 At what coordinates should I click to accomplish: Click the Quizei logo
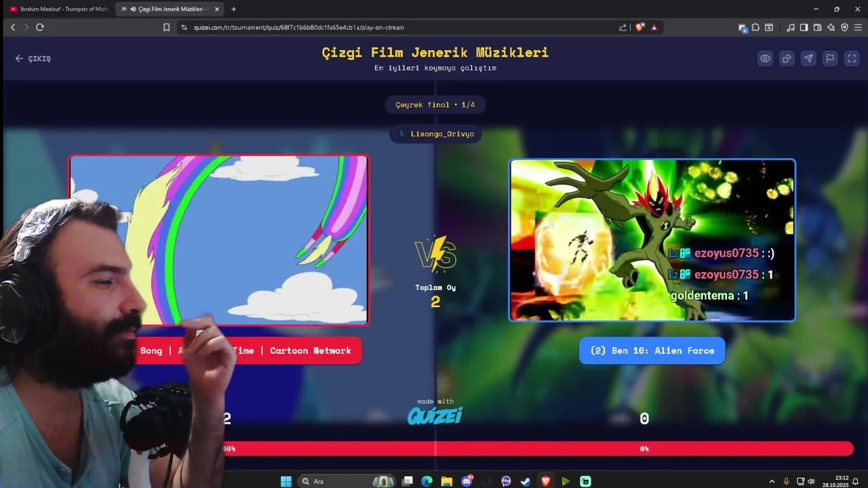pos(435,415)
